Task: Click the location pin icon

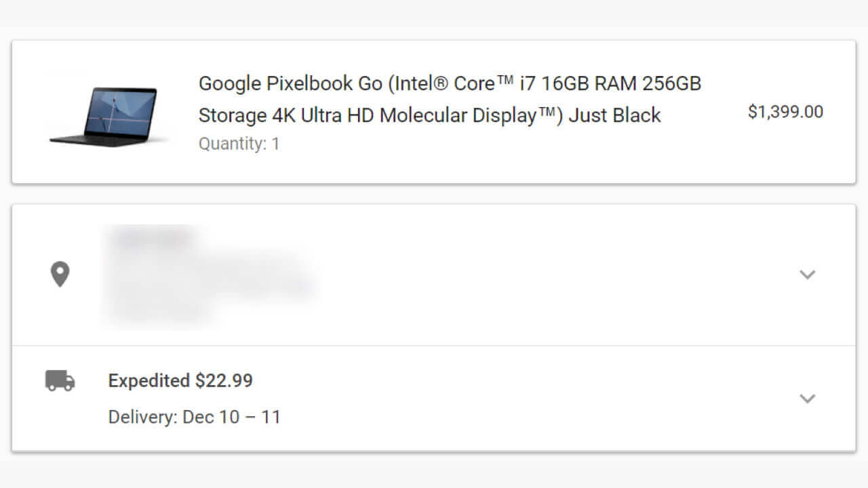Action: (60, 274)
